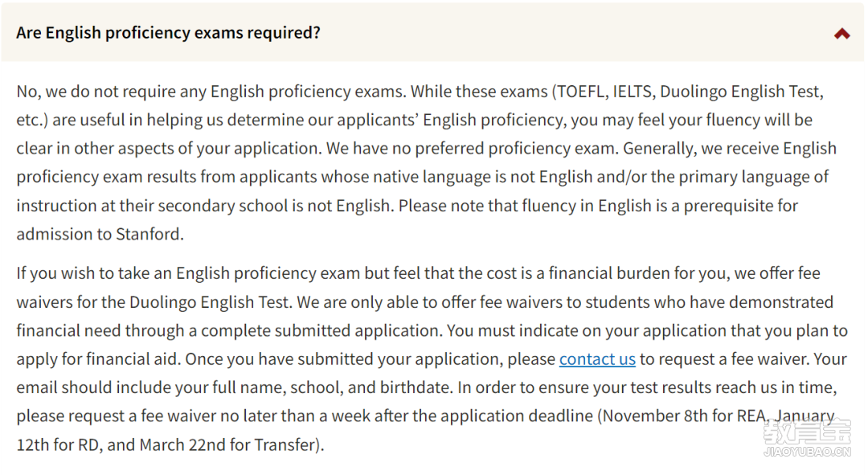The height and width of the screenshot is (475, 868).
Task: Click the 'TOEFL' text in first paragraph
Action: 581,92
